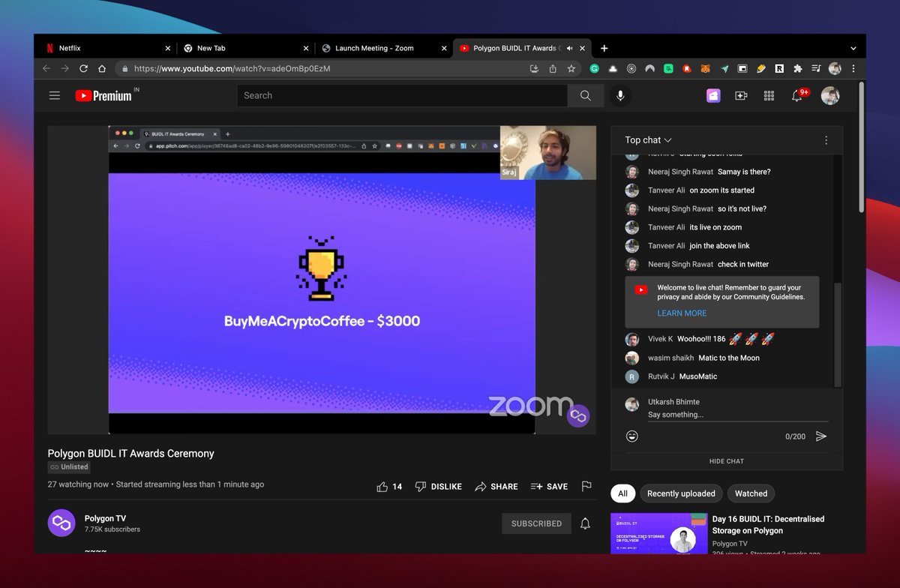
Task: Select the All filter chip
Action: tap(622, 493)
